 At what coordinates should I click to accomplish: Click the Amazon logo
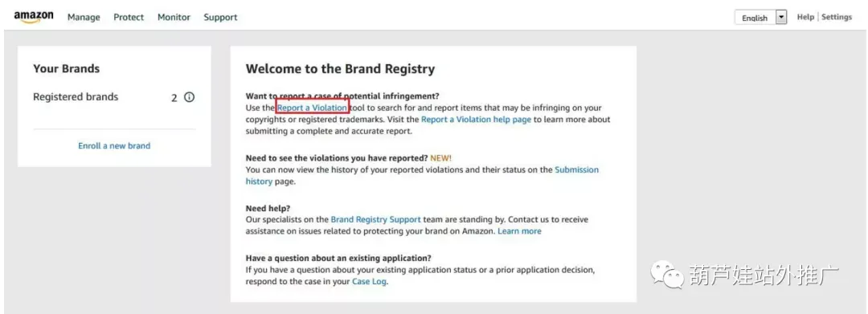(34, 17)
